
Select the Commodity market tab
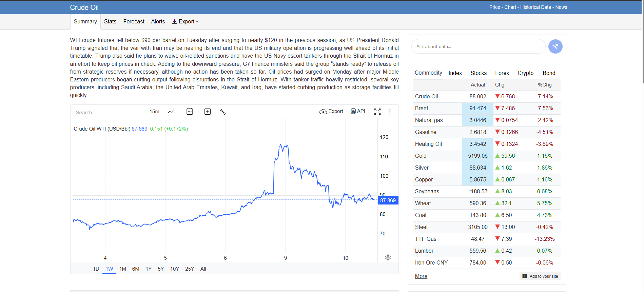click(428, 73)
